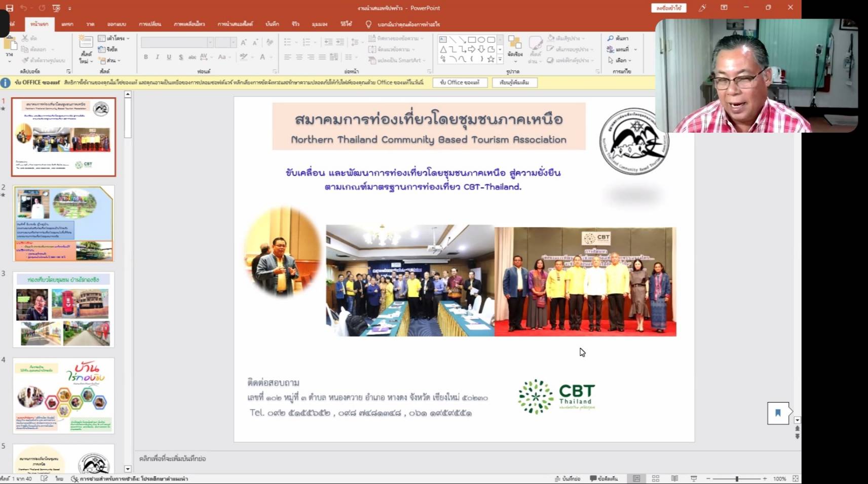Image resolution: width=868 pixels, height=484 pixels.
Task: Toggle comments pane (ข้อคิดเห็น) in status bar
Action: click(x=604, y=478)
